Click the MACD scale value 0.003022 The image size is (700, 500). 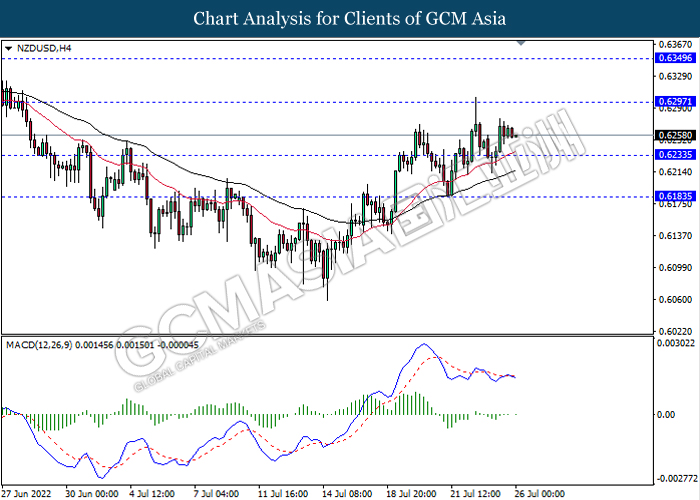click(676, 343)
